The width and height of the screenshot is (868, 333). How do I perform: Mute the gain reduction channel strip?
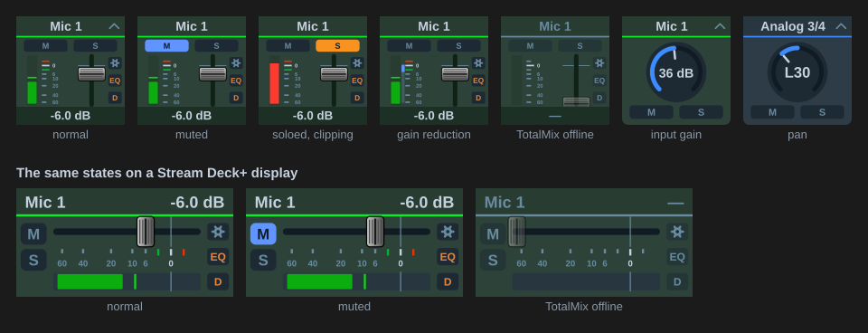pyautogui.click(x=409, y=45)
